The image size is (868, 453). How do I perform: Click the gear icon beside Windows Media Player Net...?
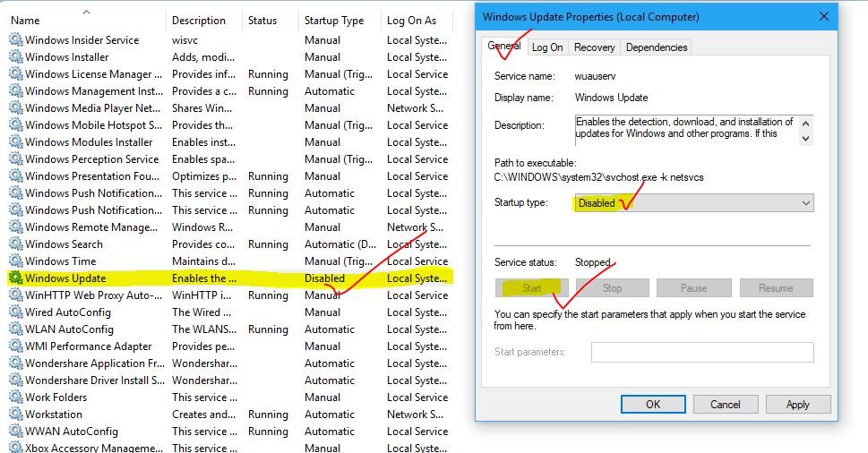(x=16, y=107)
